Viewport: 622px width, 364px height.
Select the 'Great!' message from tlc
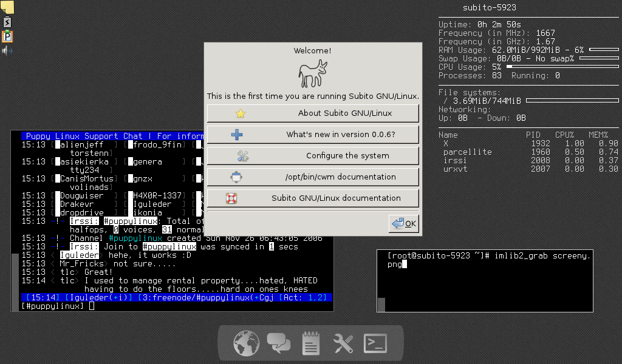coord(98,272)
